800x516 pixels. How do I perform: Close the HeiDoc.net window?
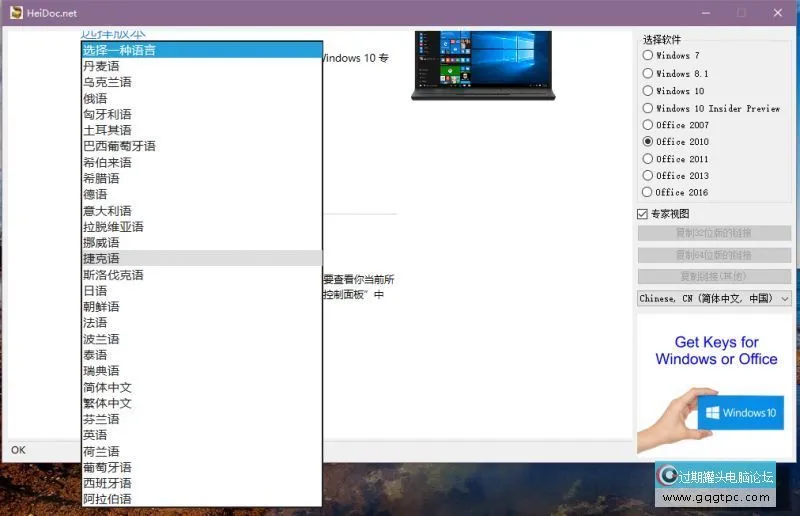click(777, 12)
